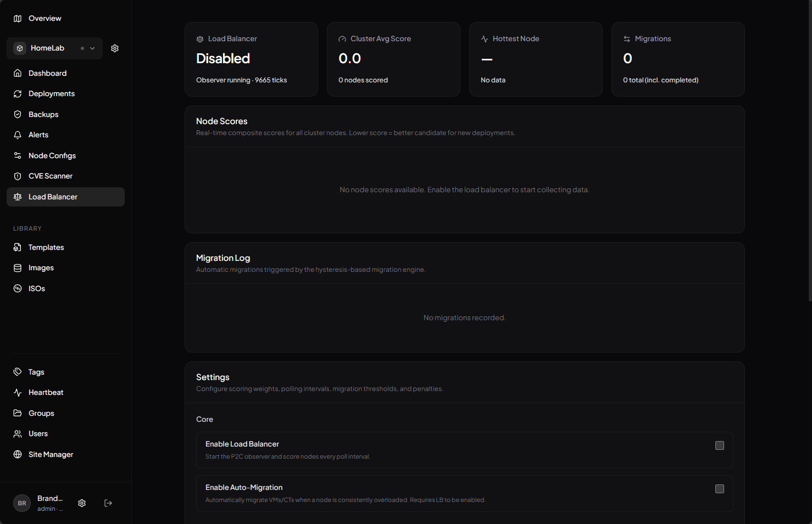Click the Hottest Node summary card

click(536, 59)
